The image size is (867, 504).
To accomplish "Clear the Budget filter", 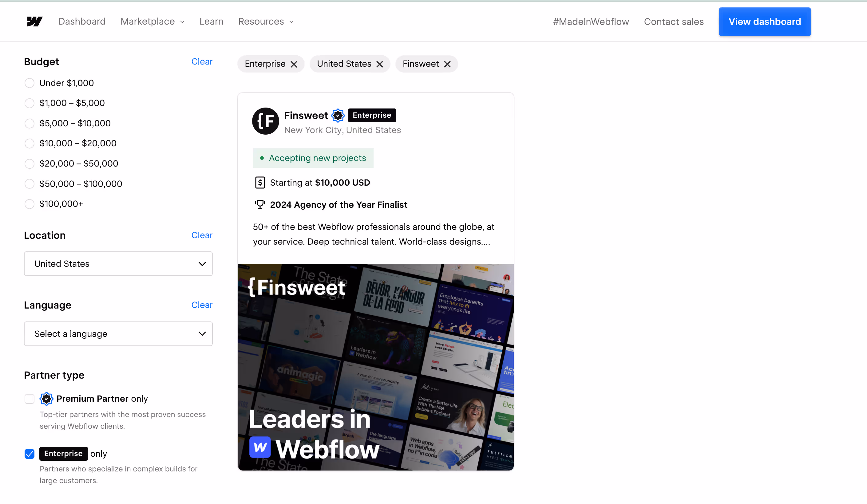I will [x=202, y=61].
